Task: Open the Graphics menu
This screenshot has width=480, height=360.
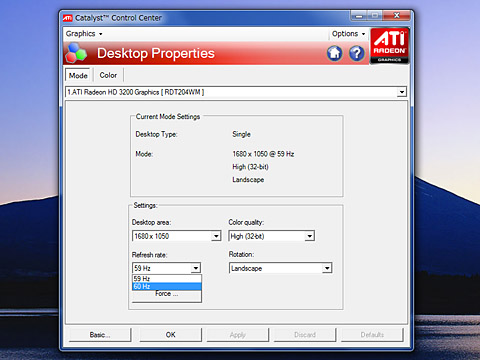Action: coord(84,34)
